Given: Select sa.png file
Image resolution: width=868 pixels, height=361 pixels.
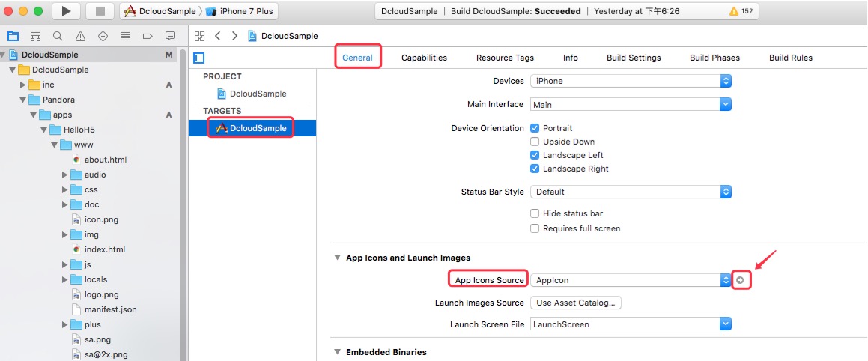Looking at the screenshot, I should 97,339.
